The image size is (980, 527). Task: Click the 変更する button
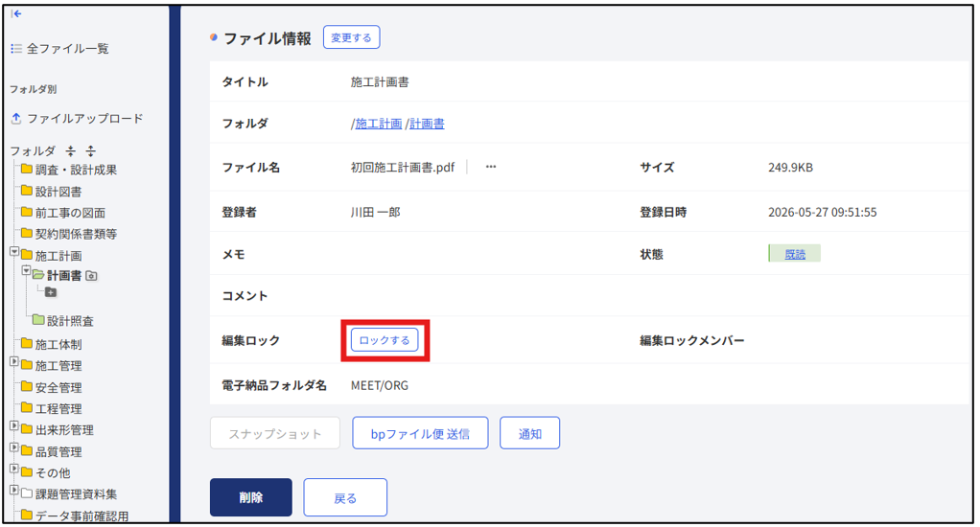pos(351,37)
